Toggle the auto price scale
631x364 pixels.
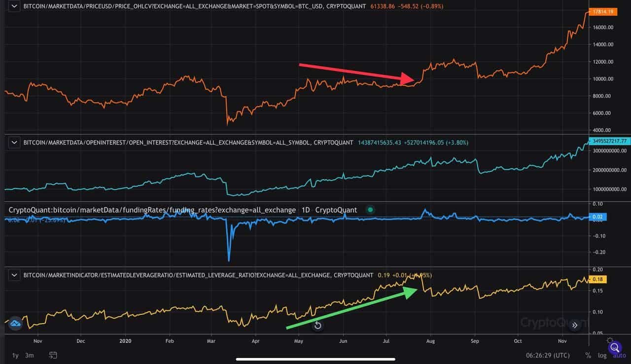(x=619, y=355)
